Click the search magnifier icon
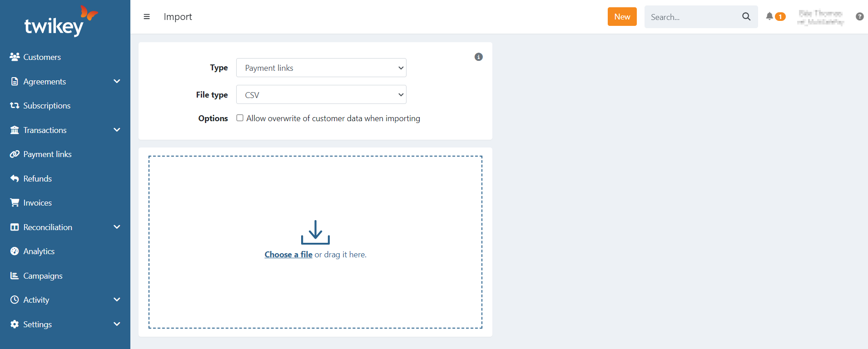The height and width of the screenshot is (349, 868). click(x=746, y=17)
